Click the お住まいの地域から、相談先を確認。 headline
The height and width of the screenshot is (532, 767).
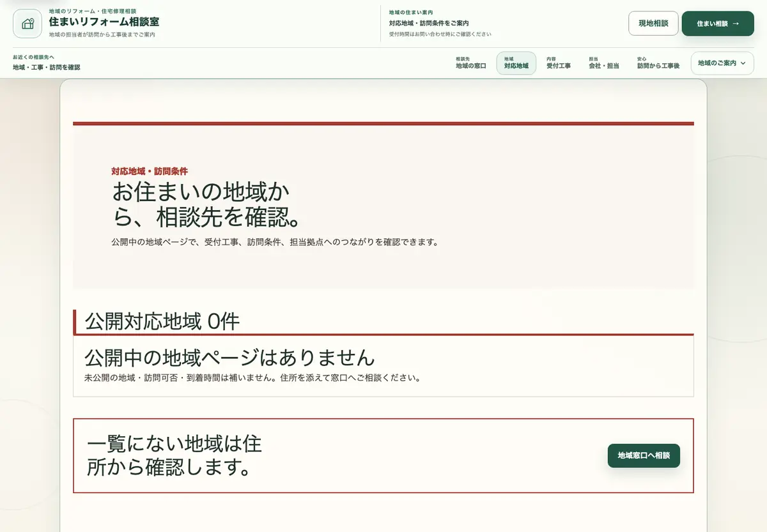click(206, 204)
